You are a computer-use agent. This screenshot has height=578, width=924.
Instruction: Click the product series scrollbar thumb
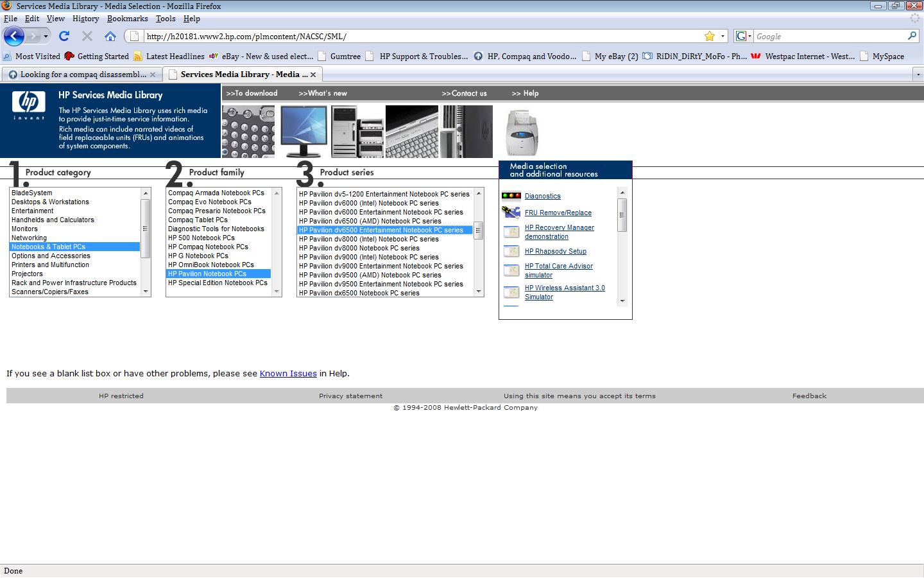tap(478, 231)
